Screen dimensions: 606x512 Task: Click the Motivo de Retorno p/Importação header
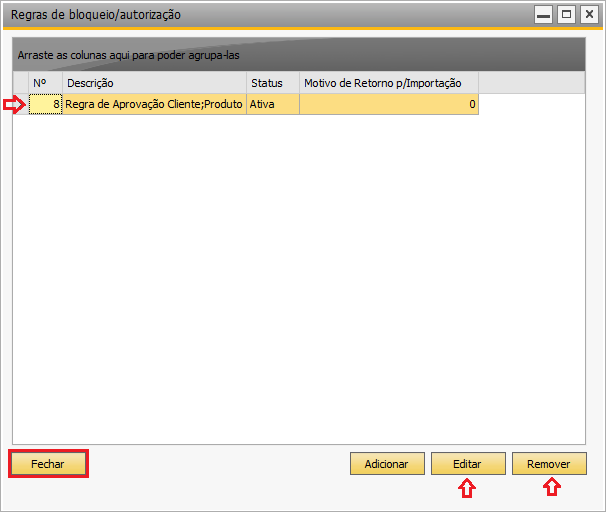[x=389, y=83]
